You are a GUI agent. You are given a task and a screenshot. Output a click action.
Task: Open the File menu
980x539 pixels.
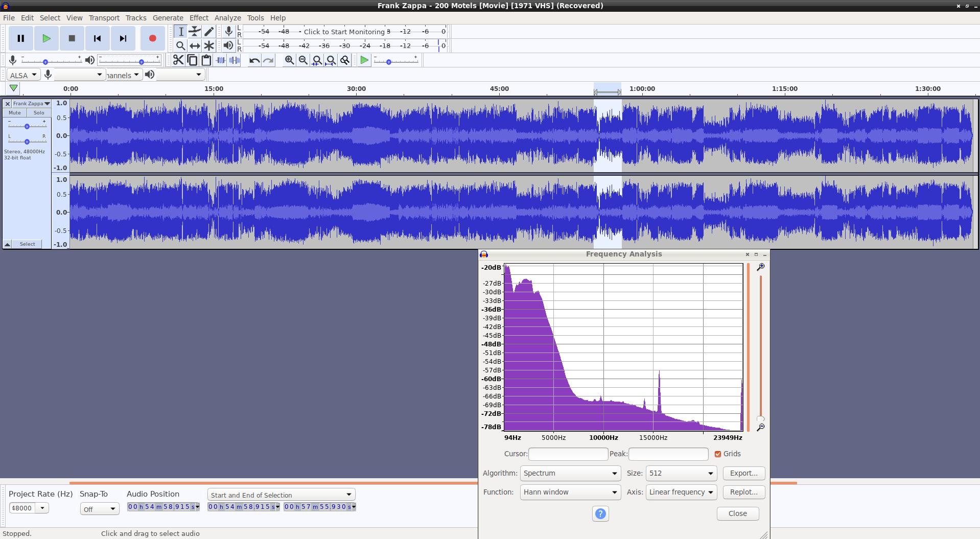9,18
